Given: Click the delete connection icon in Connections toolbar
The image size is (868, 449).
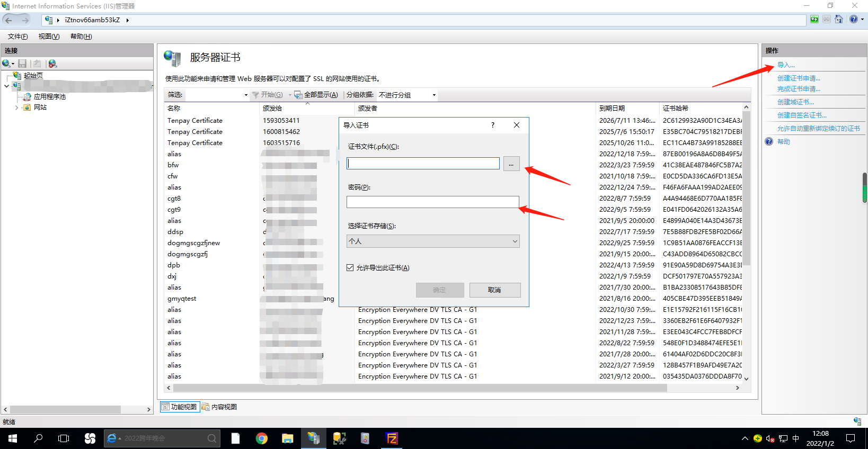Looking at the screenshot, I should click(x=52, y=64).
